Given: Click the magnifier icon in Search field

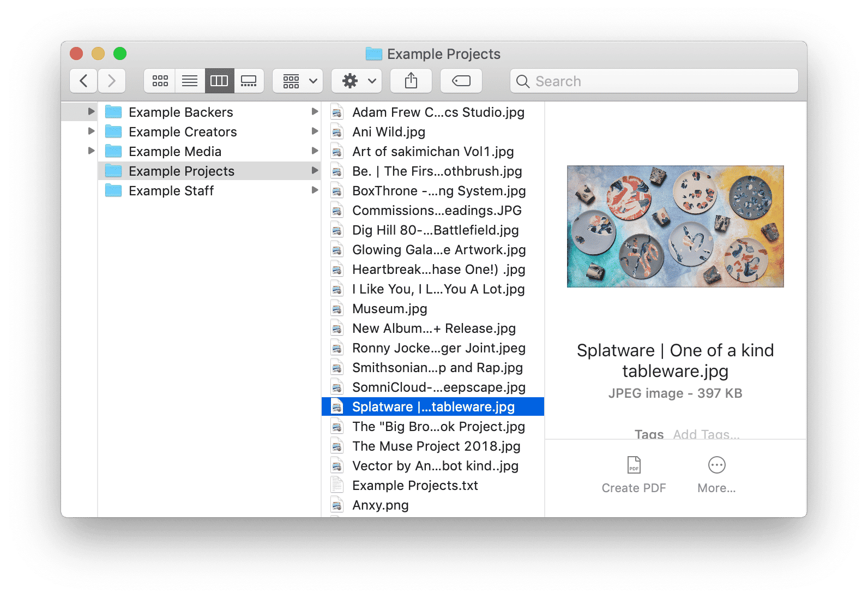Looking at the screenshot, I should [x=523, y=81].
